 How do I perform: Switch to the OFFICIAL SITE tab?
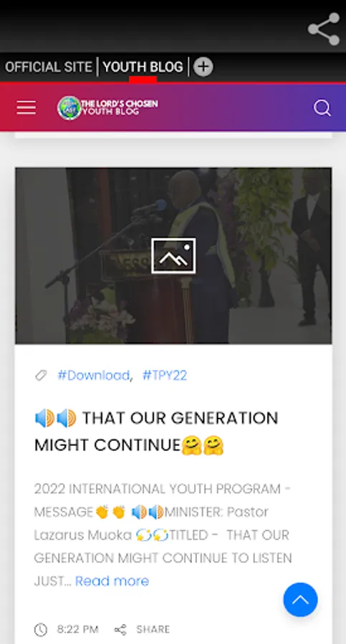click(49, 67)
